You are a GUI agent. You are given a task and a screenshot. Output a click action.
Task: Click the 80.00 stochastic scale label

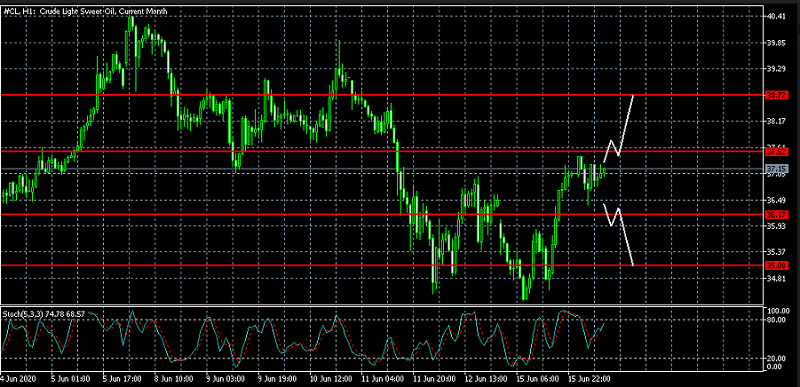pyautogui.click(x=777, y=320)
